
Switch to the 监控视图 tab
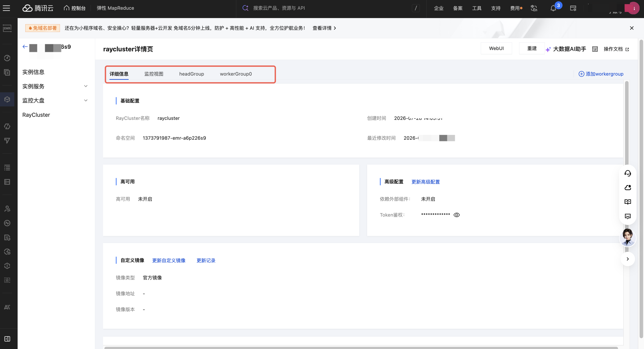154,74
